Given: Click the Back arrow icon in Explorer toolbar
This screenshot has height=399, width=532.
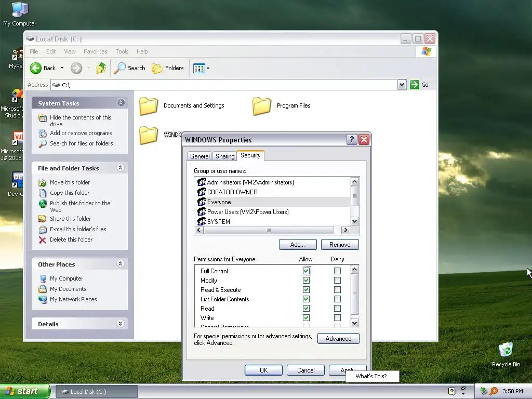Looking at the screenshot, I should tap(36, 68).
